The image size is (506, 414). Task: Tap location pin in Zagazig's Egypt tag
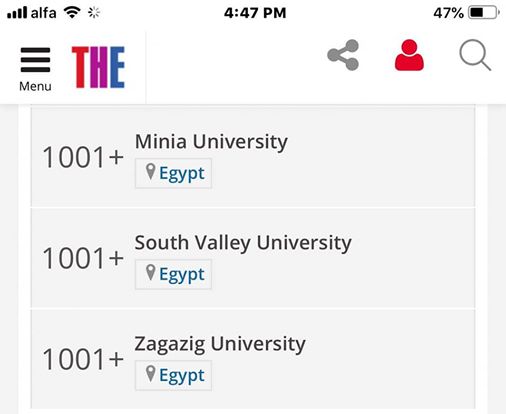(x=151, y=374)
